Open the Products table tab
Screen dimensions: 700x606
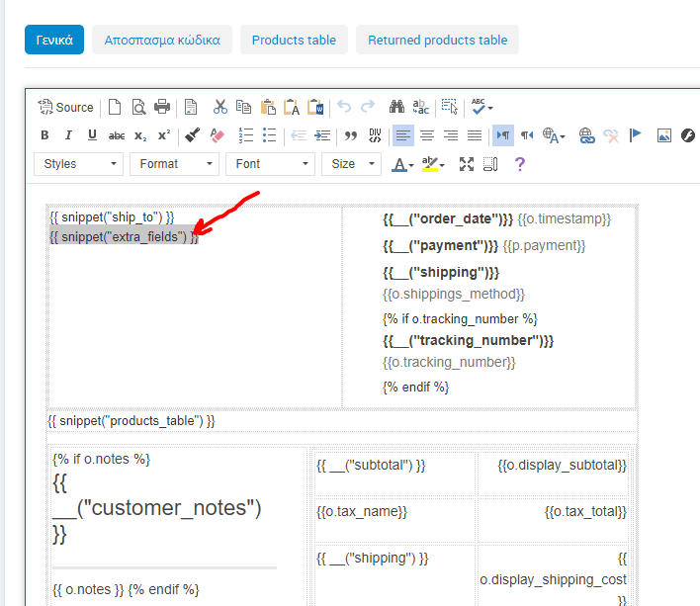coord(294,40)
